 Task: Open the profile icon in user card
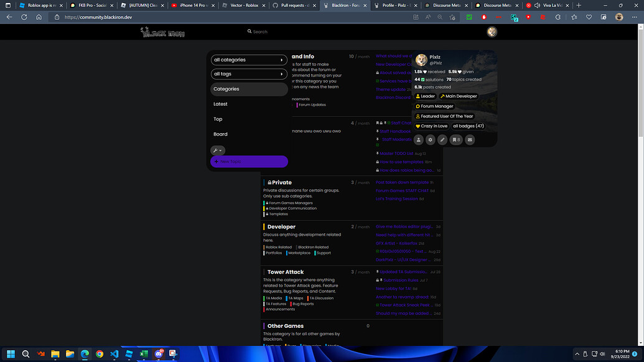pos(419,140)
